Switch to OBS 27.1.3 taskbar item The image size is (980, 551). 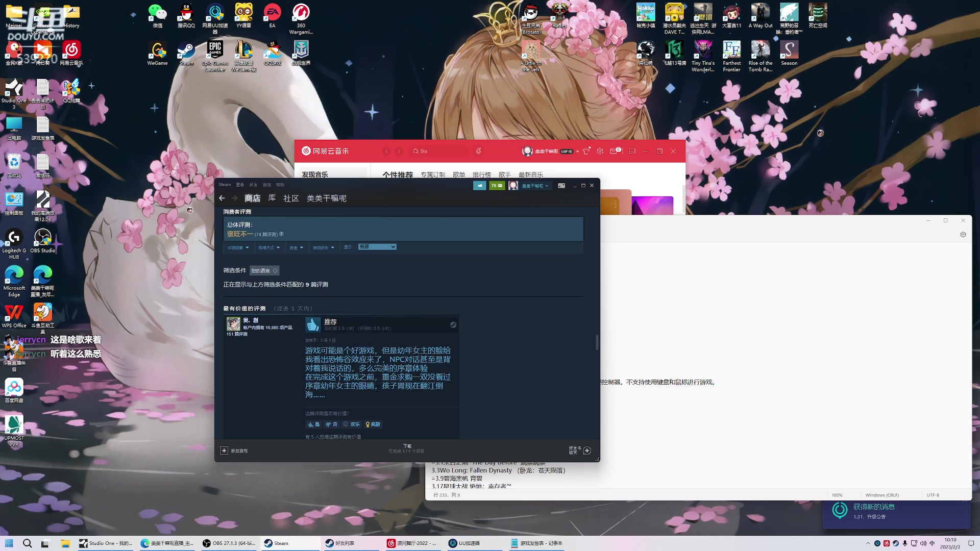click(x=229, y=543)
